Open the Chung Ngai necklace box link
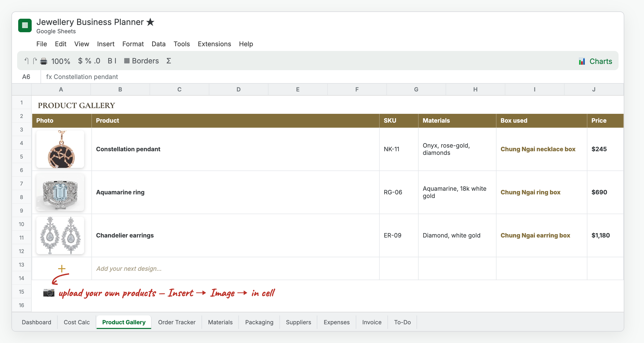 [538, 149]
